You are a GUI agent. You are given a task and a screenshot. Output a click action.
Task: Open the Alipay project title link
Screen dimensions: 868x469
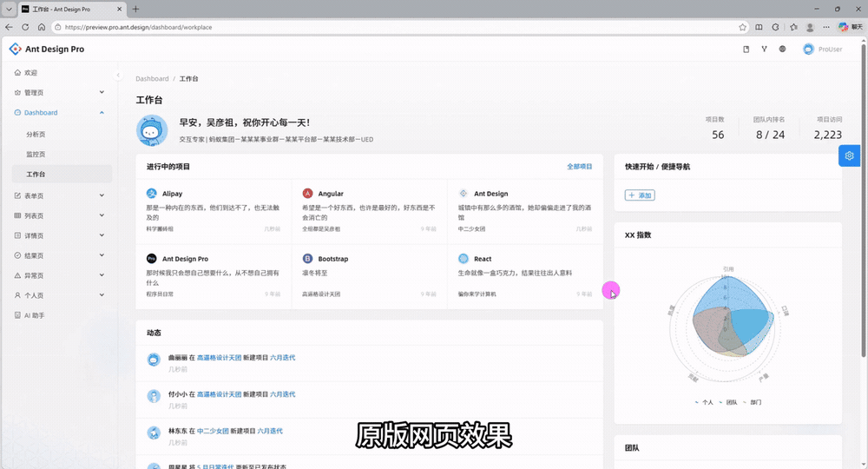pyautogui.click(x=172, y=194)
